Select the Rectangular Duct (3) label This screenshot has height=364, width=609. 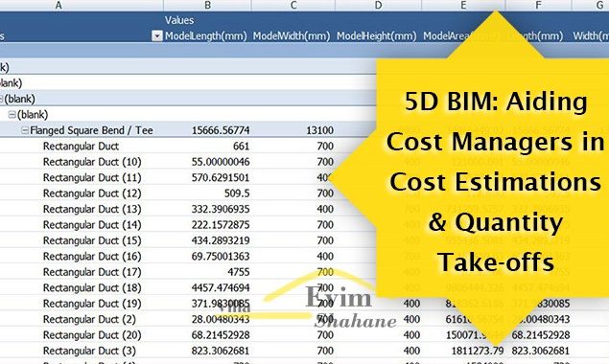tap(89, 351)
